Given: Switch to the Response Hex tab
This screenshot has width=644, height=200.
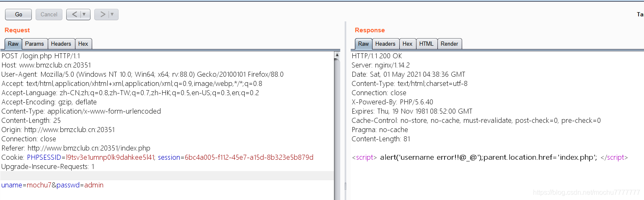Looking at the screenshot, I should [407, 44].
